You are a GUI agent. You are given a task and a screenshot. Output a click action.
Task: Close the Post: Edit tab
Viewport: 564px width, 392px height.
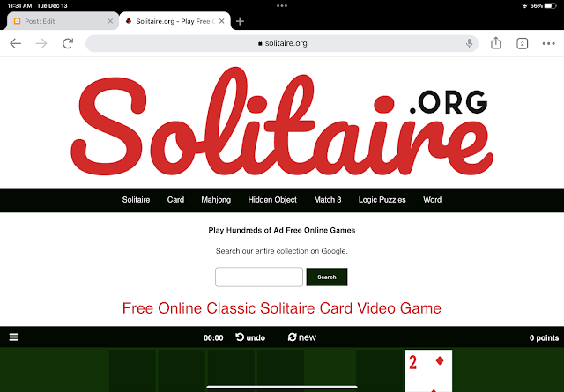point(110,21)
